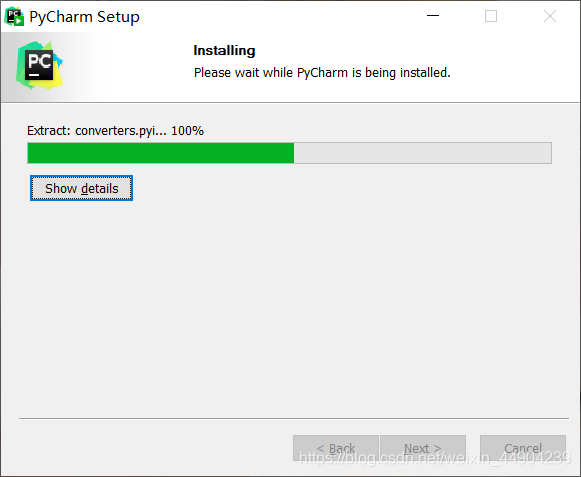Show details of the installation

click(82, 188)
